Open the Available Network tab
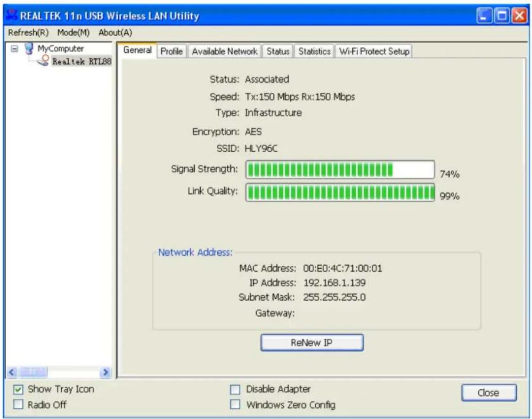The image size is (532, 419). click(224, 51)
